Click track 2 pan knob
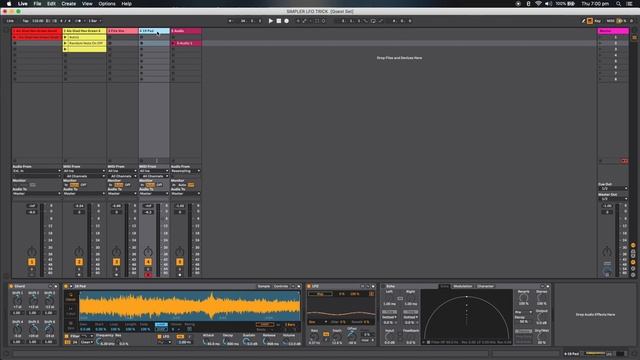 pos(79,251)
